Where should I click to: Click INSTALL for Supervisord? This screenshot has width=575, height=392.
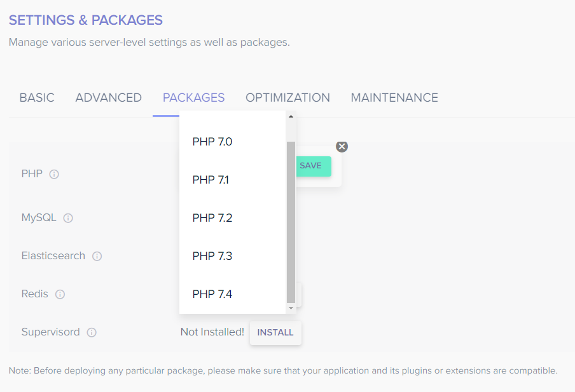click(275, 332)
